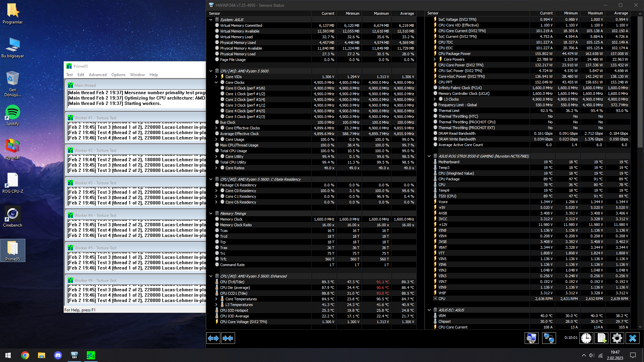Open Discord from the taskbar
This screenshot has height=362, width=644.
click(58, 355)
